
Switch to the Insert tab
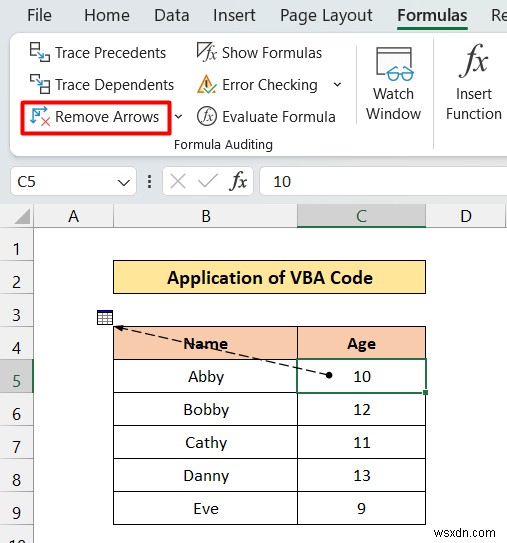click(234, 16)
